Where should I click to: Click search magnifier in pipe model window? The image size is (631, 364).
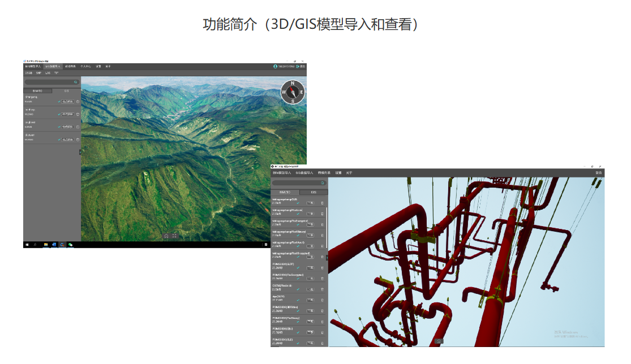click(x=323, y=183)
